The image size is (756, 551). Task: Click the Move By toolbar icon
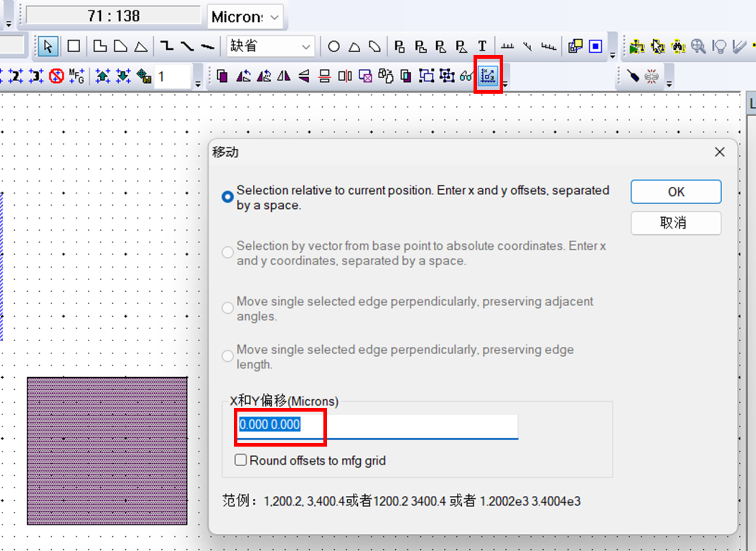tap(488, 76)
